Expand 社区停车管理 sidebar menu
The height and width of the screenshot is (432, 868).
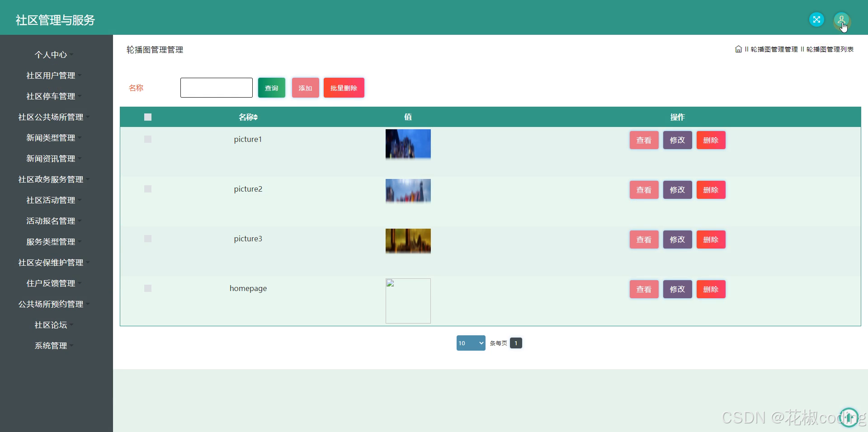click(x=54, y=96)
